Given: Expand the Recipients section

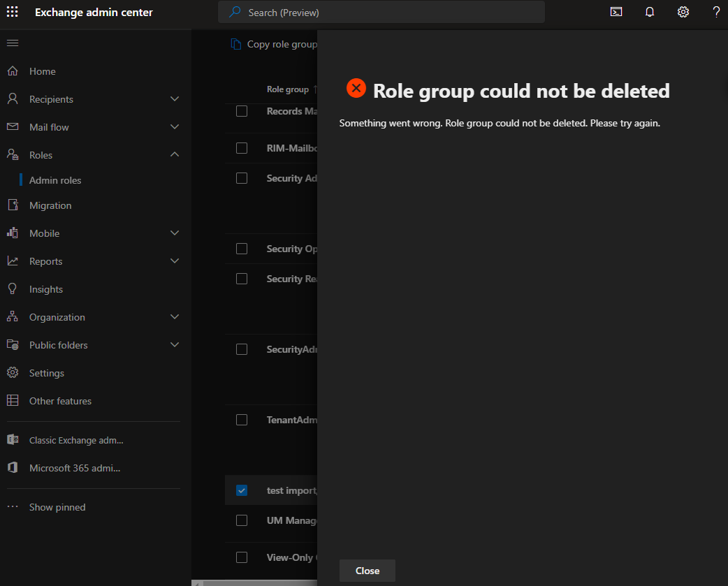Looking at the screenshot, I should coord(174,98).
